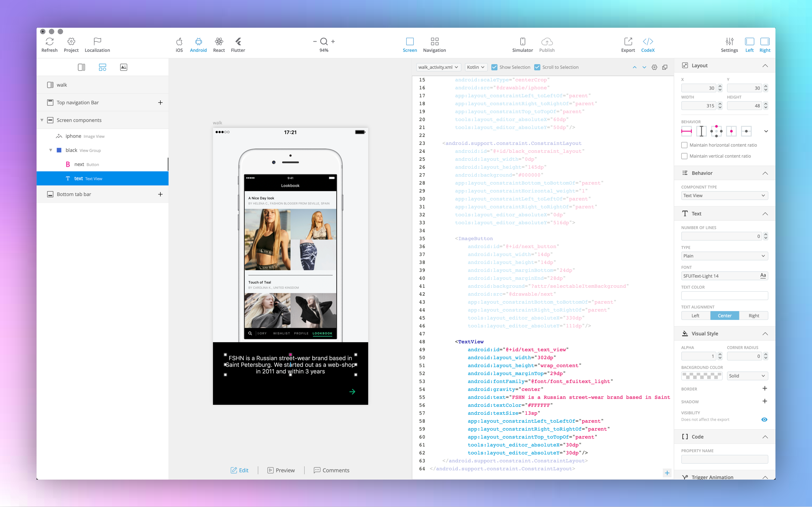Click the Width value field
The image size is (812, 507).
pyautogui.click(x=699, y=106)
